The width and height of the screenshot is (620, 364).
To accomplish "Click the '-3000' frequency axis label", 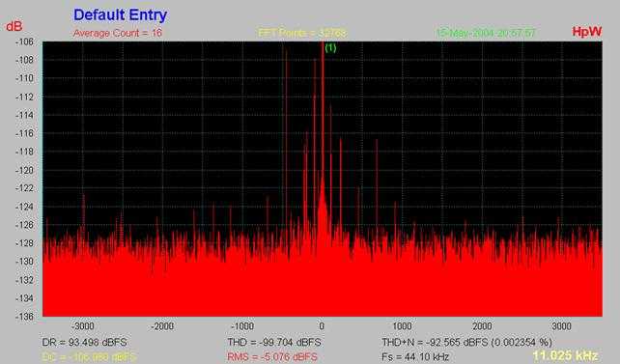I will click(x=83, y=326).
